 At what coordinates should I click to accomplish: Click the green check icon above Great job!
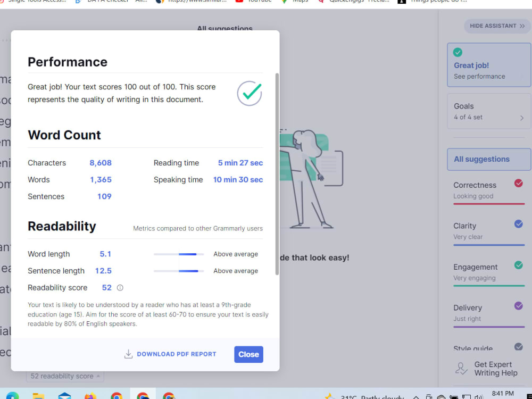point(458,52)
